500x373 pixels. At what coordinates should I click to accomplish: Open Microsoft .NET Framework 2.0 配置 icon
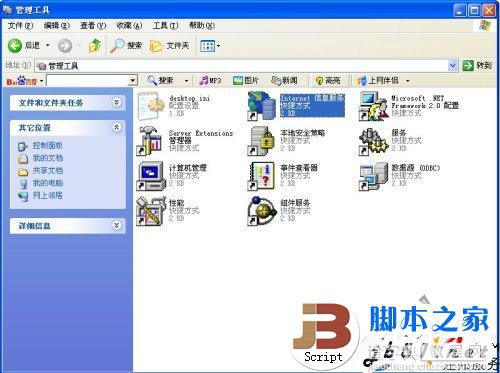point(373,106)
